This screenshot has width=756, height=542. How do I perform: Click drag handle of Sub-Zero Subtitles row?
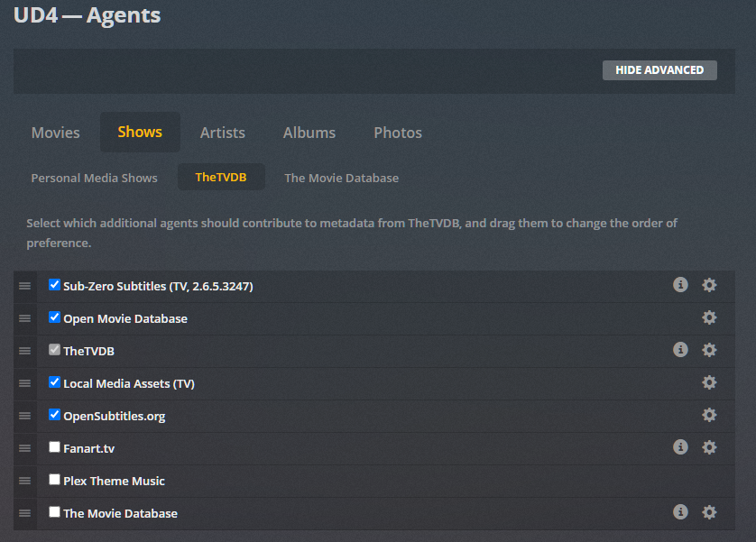24,286
